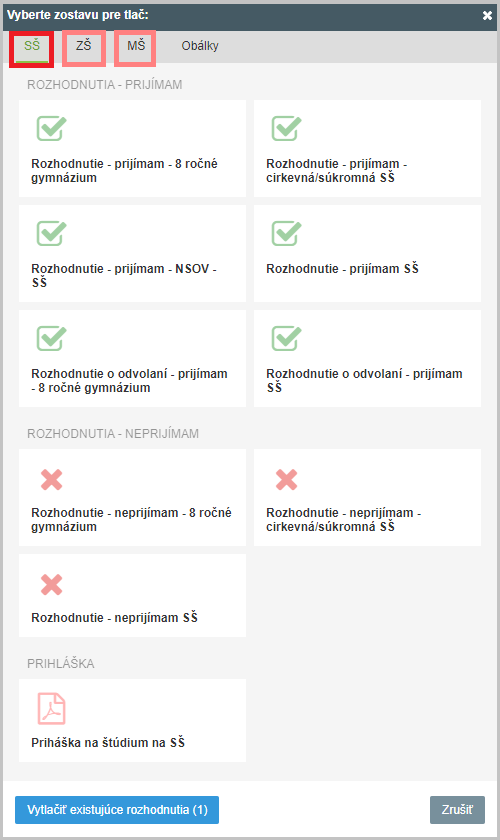Screen dimensions: 500x840
Task: Click checkmark icon for prijímam NSOV SŠ
Action: [51, 234]
